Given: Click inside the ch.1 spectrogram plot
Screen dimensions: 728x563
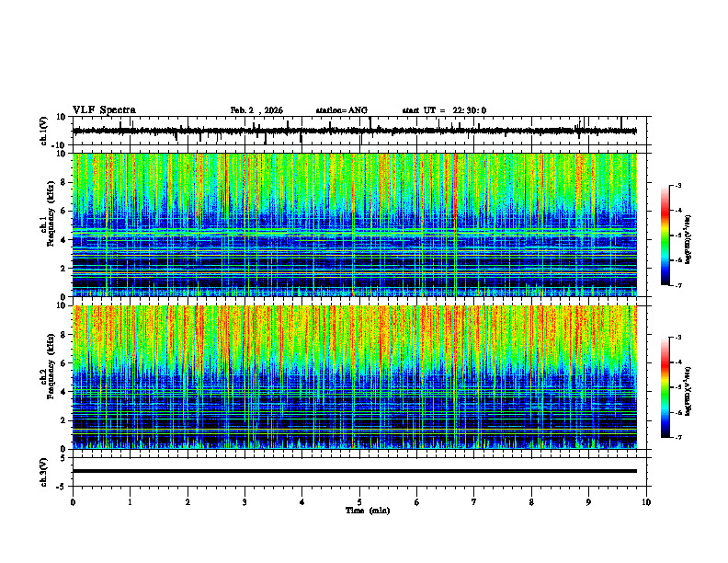Looking at the screenshot, I should (x=355, y=224).
